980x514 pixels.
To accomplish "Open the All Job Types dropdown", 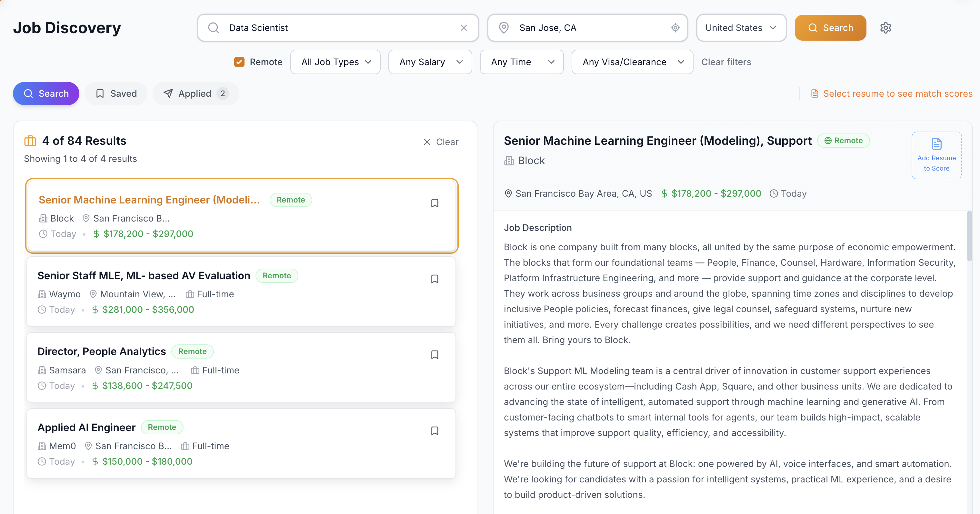I will pos(335,62).
